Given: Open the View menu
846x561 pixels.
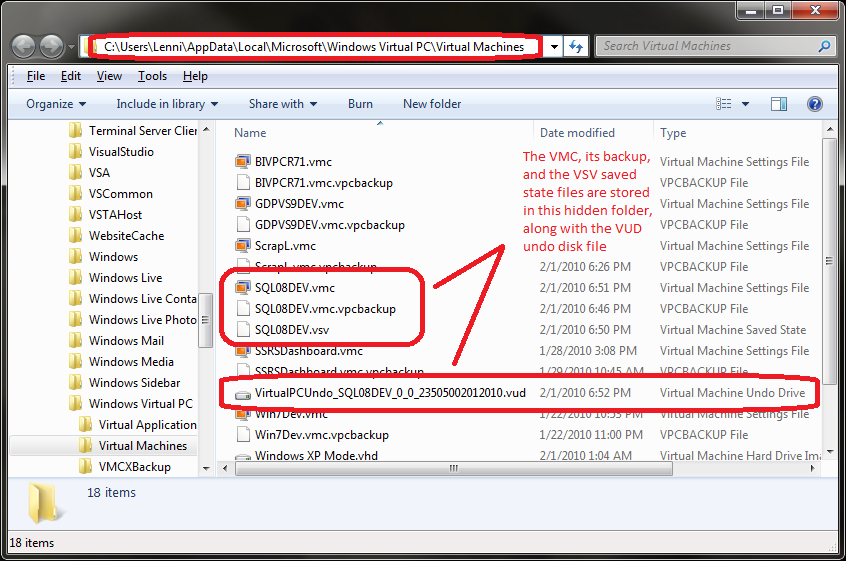Looking at the screenshot, I should [x=109, y=76].
